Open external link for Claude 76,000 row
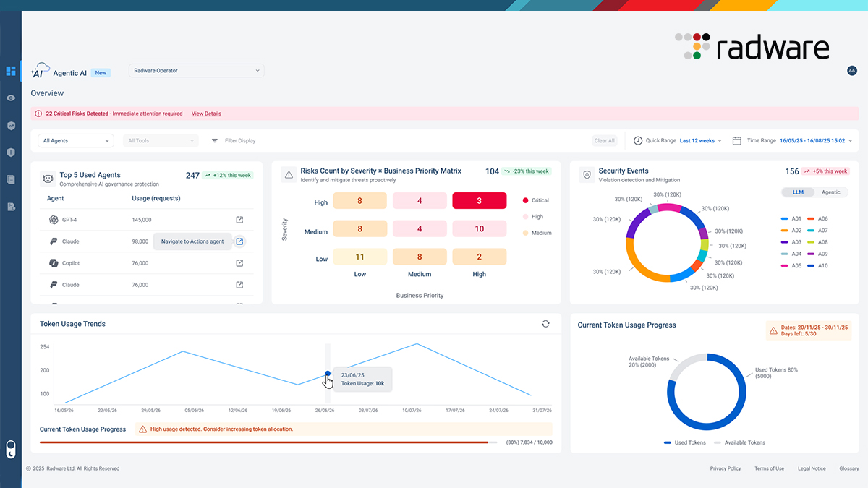The width and height of the screenshot is (868, 488). click(239, 285)
